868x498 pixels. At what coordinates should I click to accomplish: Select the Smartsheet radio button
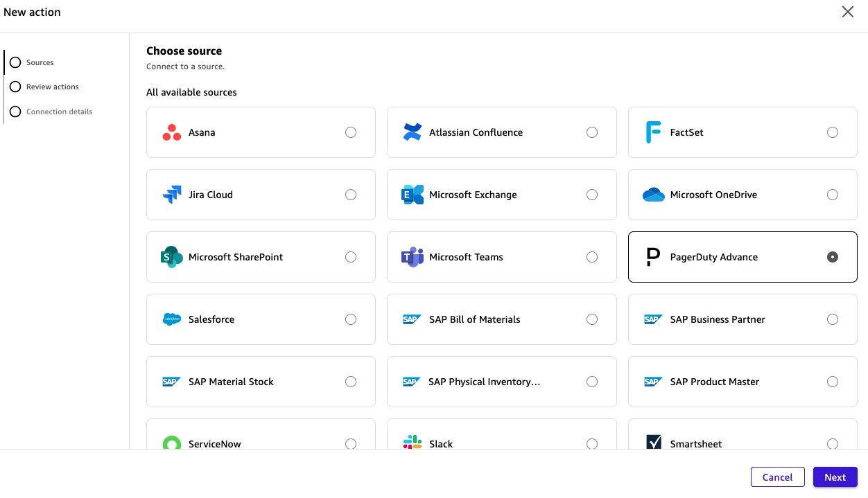tap(833, 444)
